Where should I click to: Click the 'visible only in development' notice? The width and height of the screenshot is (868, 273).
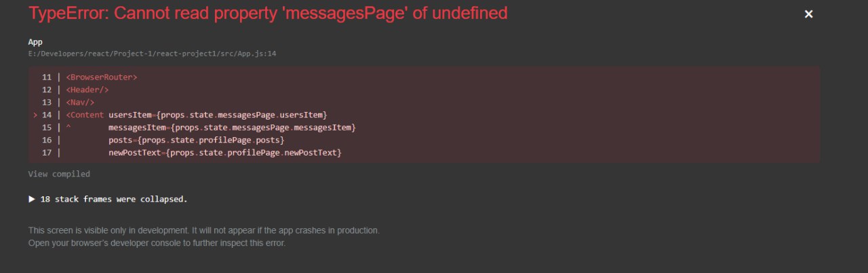pyautogui.click(x=203, y=230)
